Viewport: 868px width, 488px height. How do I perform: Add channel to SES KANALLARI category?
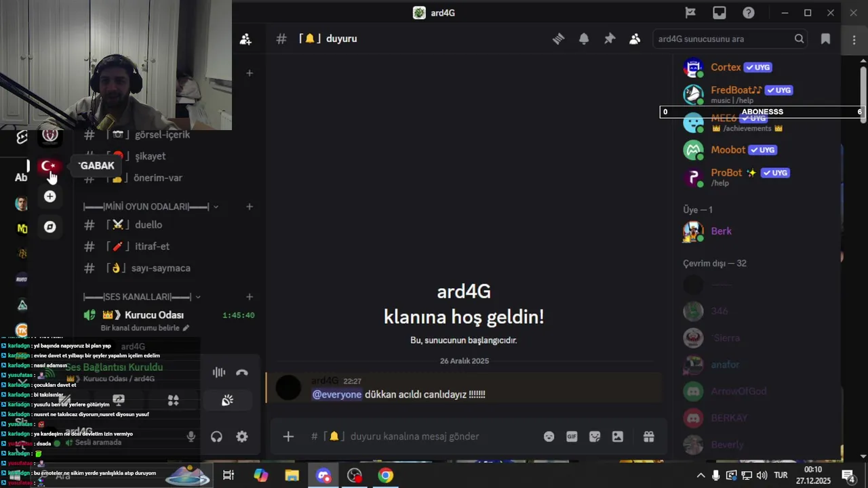(249, 296)
